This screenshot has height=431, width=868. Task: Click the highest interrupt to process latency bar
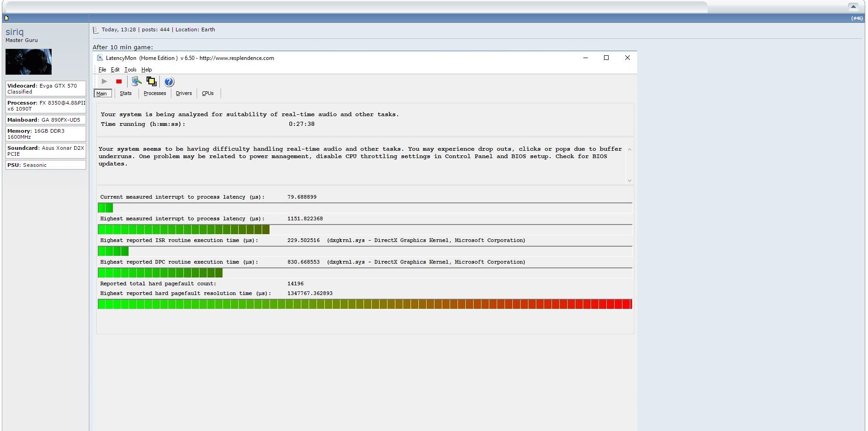point(365,230)
